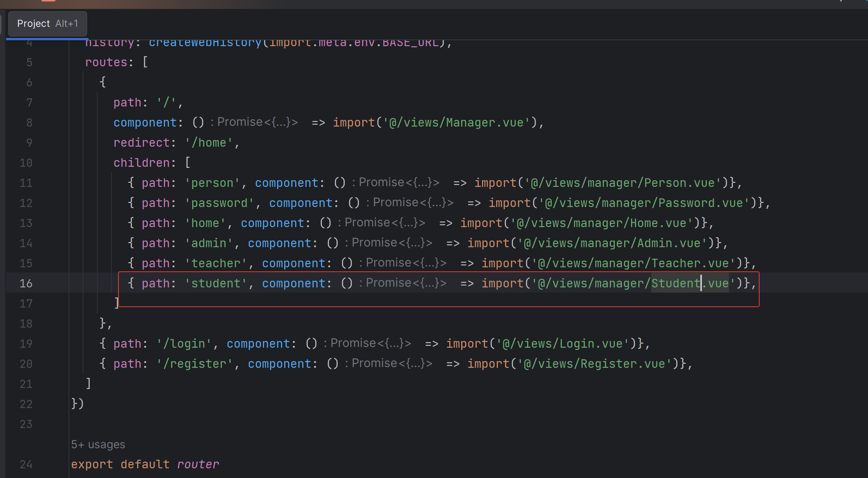Click the '@/views/manager/Teacher.vue' import path
This screenshot has width=868, height=478.
tap(634, 263)
